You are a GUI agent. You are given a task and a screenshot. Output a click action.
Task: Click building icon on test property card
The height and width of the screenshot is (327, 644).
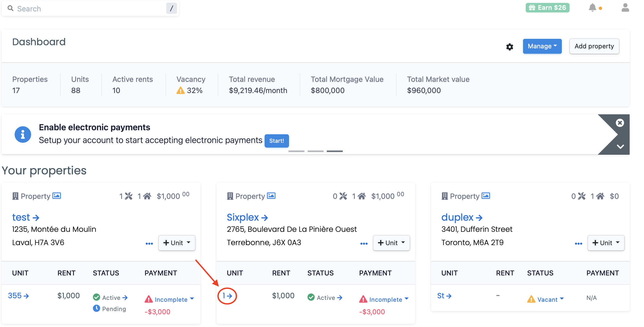[x=15, y=196]
